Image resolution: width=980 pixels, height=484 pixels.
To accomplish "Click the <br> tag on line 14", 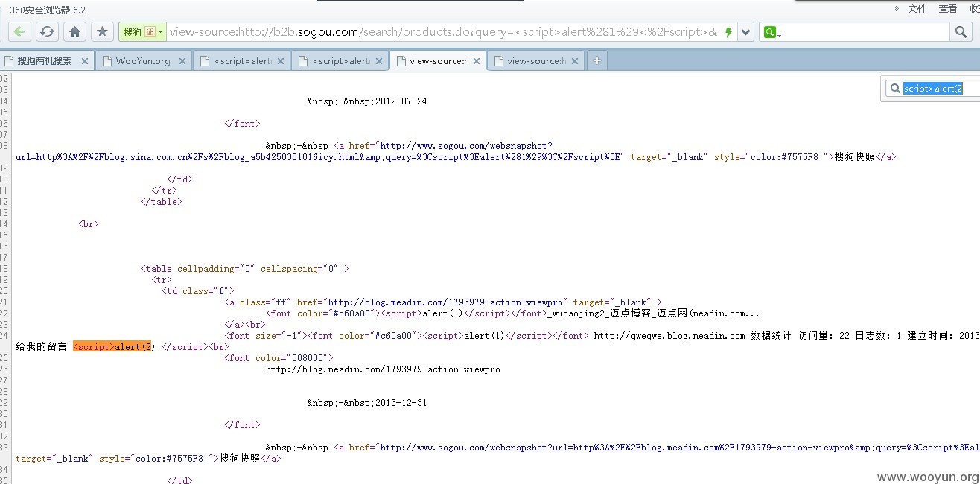I will pyautogui.click(x=89, y=224).
